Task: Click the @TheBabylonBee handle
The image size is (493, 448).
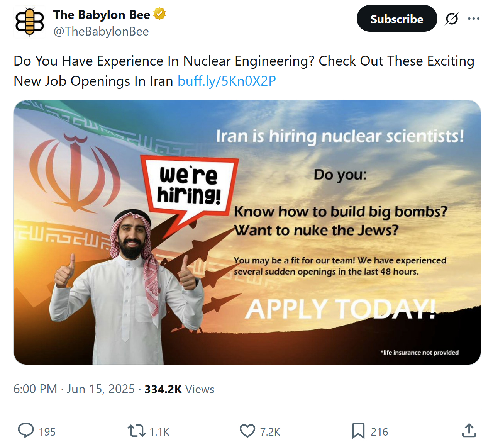Action: (x=101, y=31)
